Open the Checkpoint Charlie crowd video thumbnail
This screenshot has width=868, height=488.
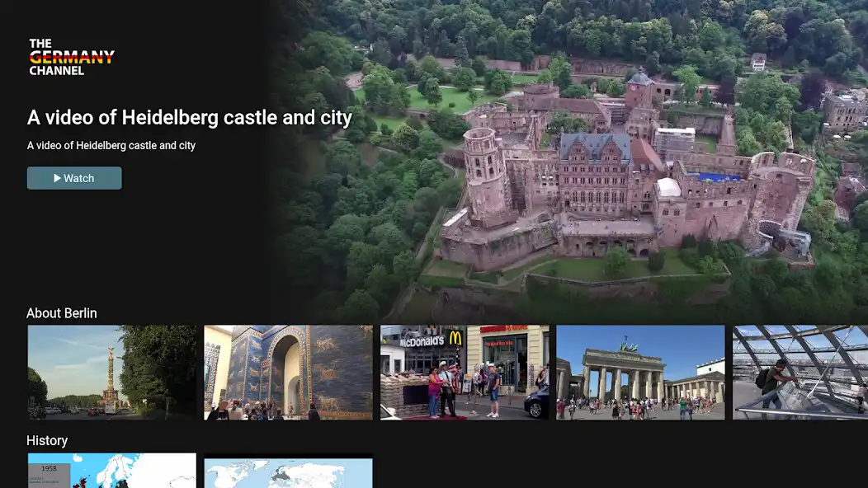click(464, 372)
